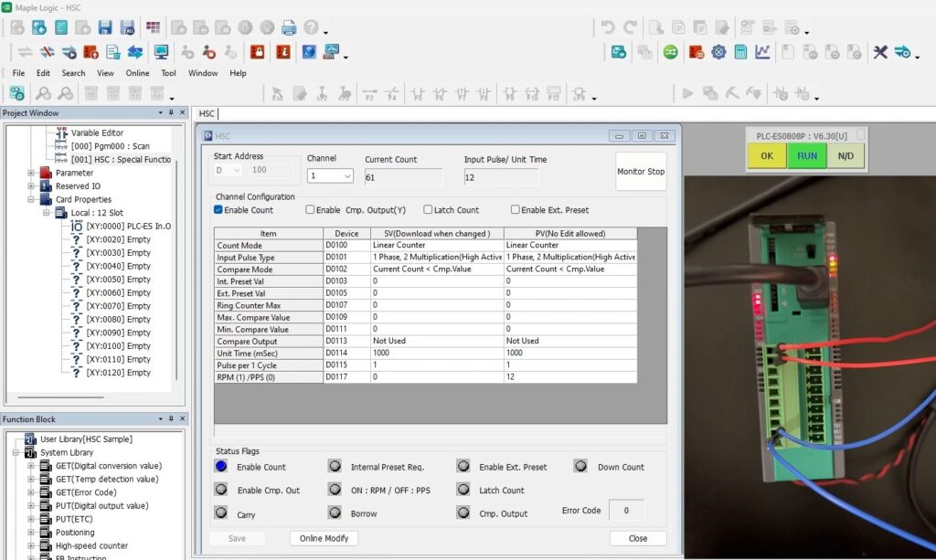Click the find magnifier icon in ladder toolbar
The height and width of the screenshot is (560, 936).
coord(43,93)
